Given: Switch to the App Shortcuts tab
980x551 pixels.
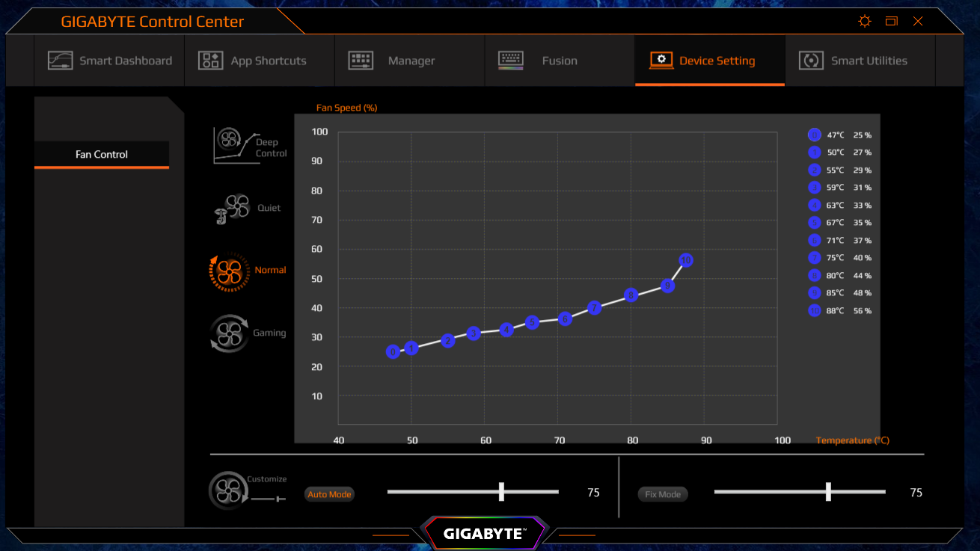Looking at the screenshot, I should tap(259, 61).
